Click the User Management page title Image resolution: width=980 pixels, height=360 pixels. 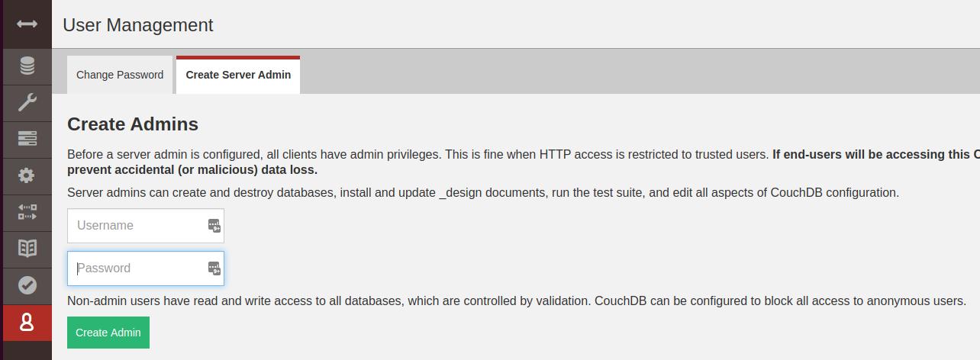pyautogui.click(x=138, y=24)
